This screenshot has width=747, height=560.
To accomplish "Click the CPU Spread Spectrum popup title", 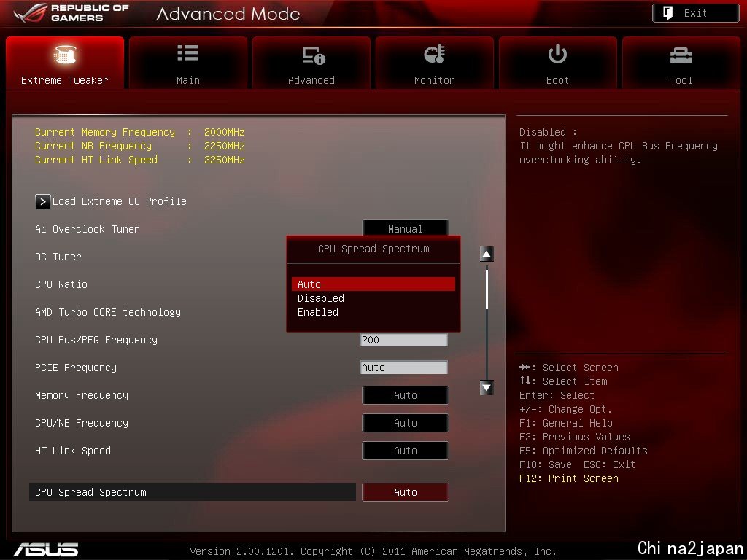I will tap(373, 249).
